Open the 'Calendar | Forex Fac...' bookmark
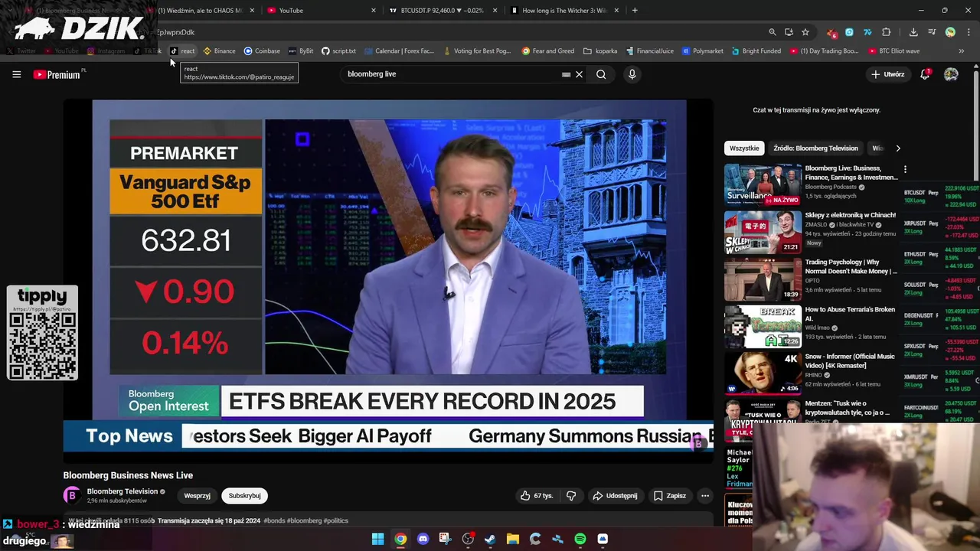 pyautogui.click(x=399, y=51)
